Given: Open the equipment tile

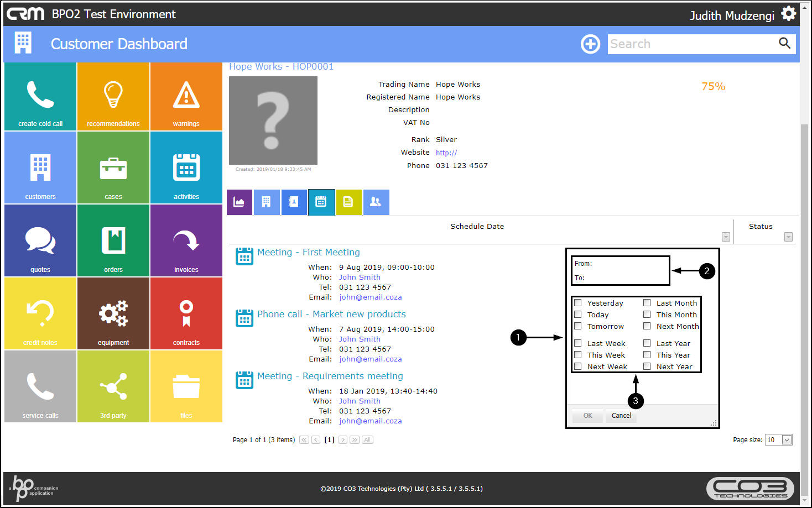Looking at the screenshot, I should tap(113, 313).
